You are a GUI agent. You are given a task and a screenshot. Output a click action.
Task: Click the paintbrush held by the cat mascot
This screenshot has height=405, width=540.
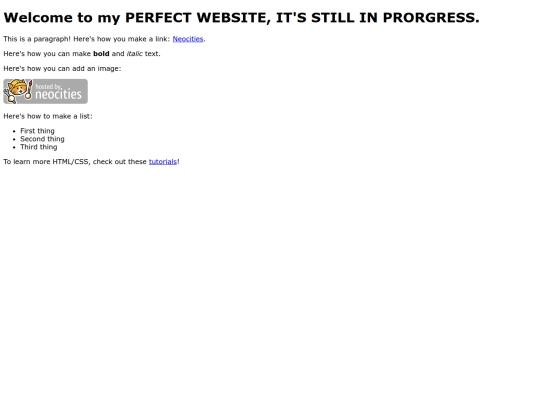(x=29, y=90)
